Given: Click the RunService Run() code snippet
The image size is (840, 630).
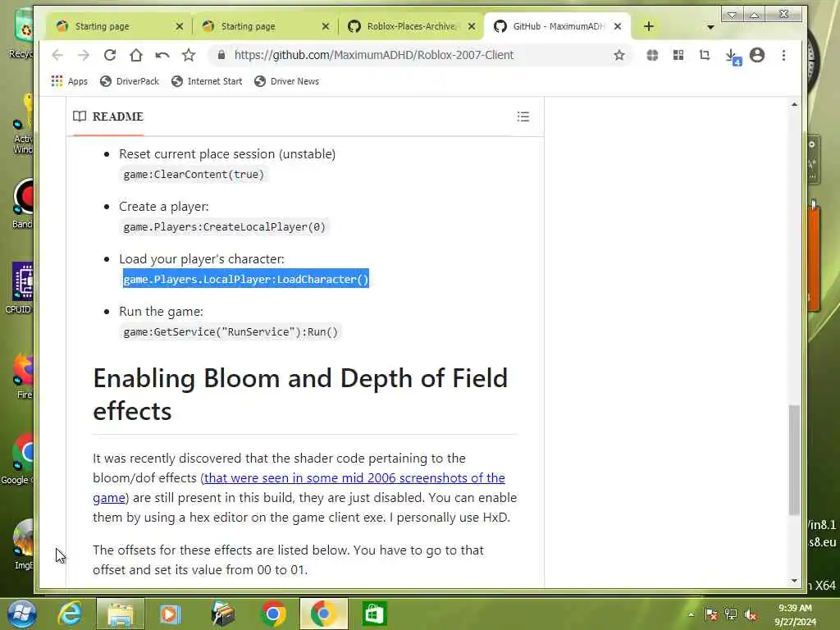Looking at the screenshot, I should pyautogui.click(x=231, y=332).
